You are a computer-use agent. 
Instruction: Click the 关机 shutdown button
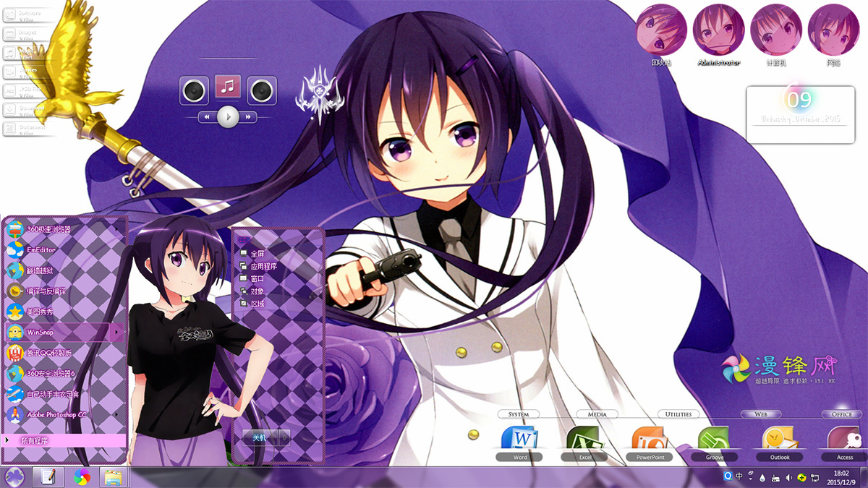260,437
